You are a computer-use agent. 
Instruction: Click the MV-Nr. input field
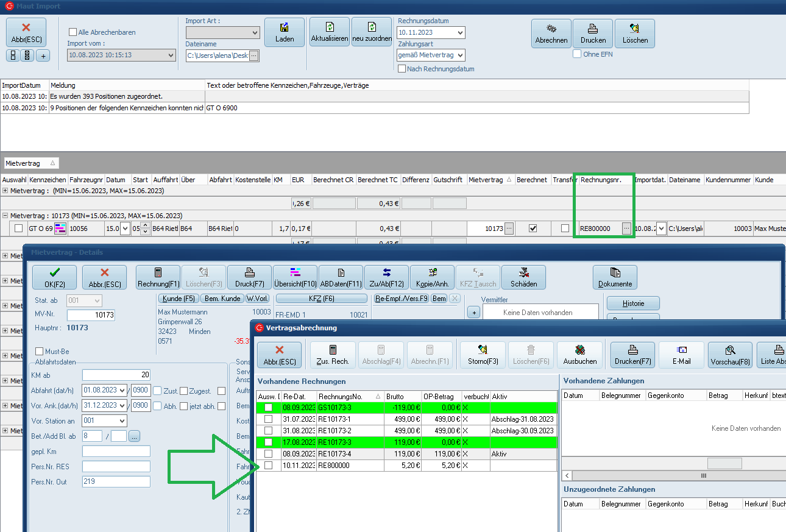coord(91,315)
